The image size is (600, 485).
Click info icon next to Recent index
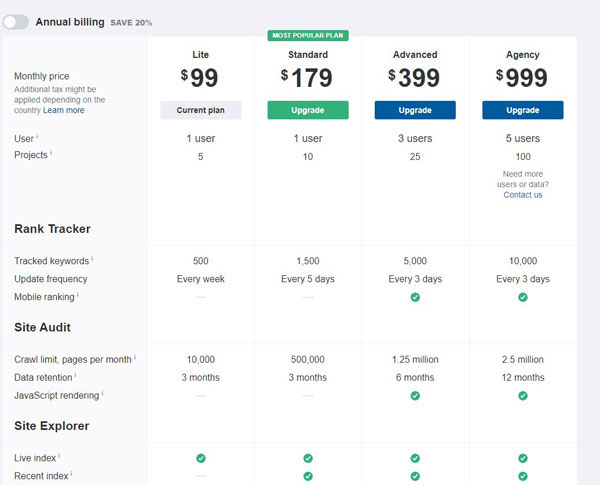point(72,474)
